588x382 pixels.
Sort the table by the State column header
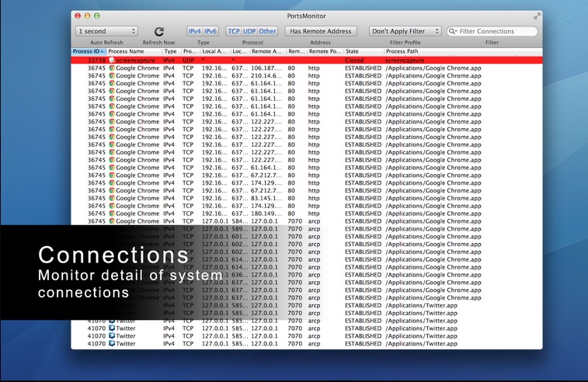pos(363,51)
